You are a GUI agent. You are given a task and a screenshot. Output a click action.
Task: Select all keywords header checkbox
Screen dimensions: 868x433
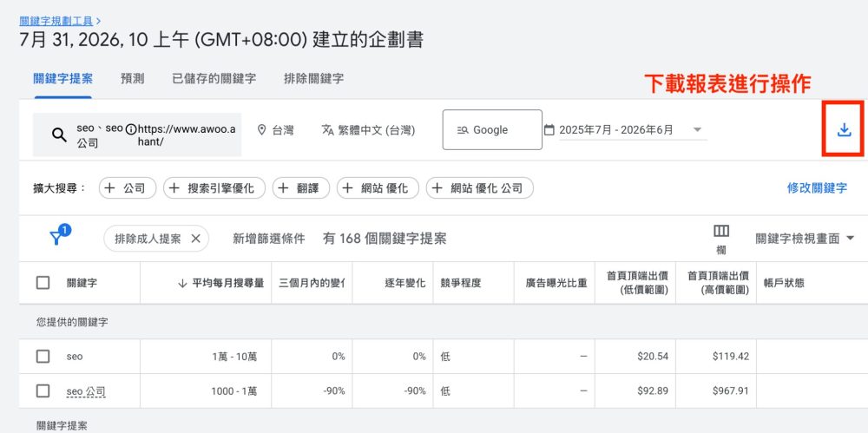[x=43, y=283]
